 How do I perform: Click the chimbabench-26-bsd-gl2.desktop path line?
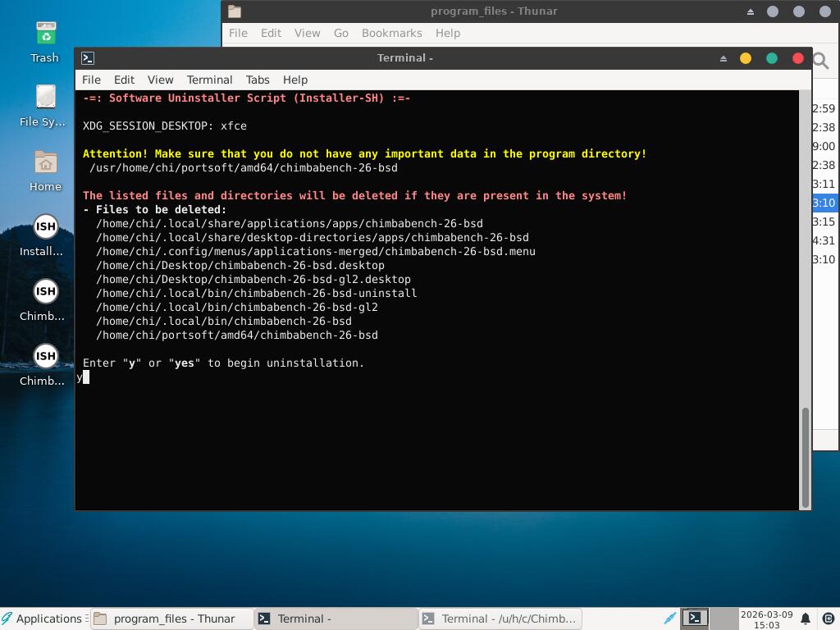[x=253, y=279]
